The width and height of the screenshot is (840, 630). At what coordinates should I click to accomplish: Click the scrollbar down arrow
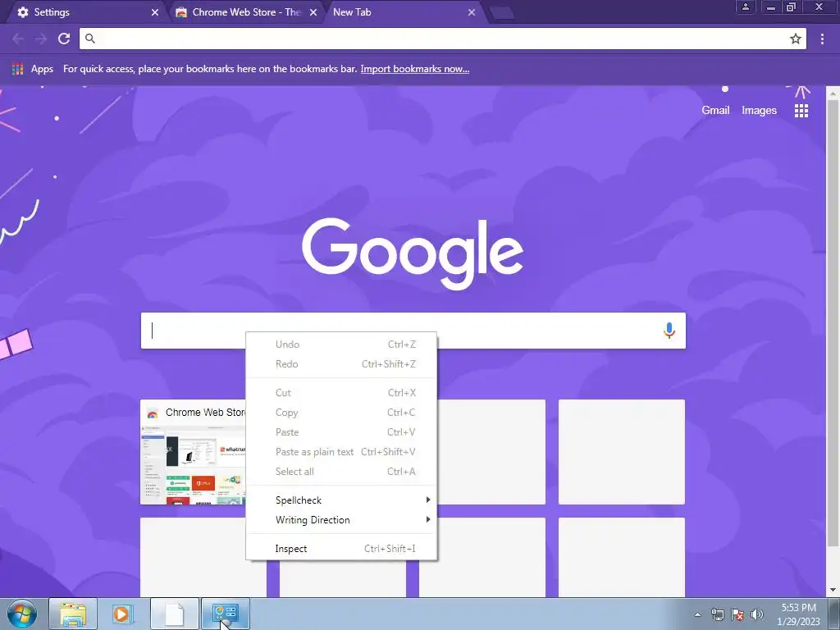833,590
